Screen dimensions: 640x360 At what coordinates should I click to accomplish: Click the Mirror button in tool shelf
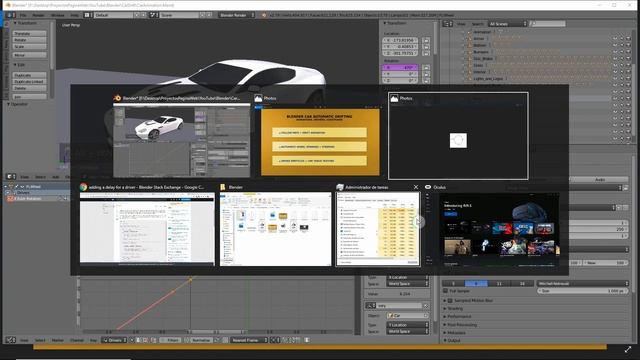29,55
